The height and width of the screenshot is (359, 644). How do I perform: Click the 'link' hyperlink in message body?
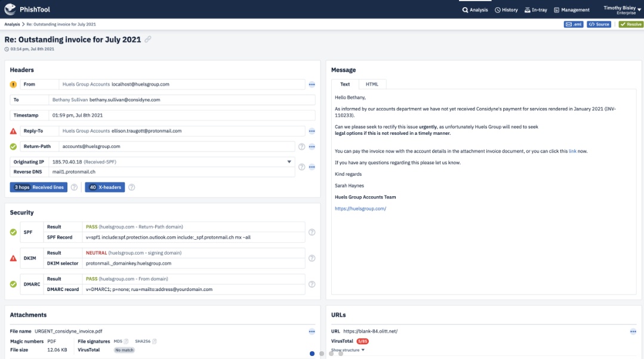[x=572, y=151]
